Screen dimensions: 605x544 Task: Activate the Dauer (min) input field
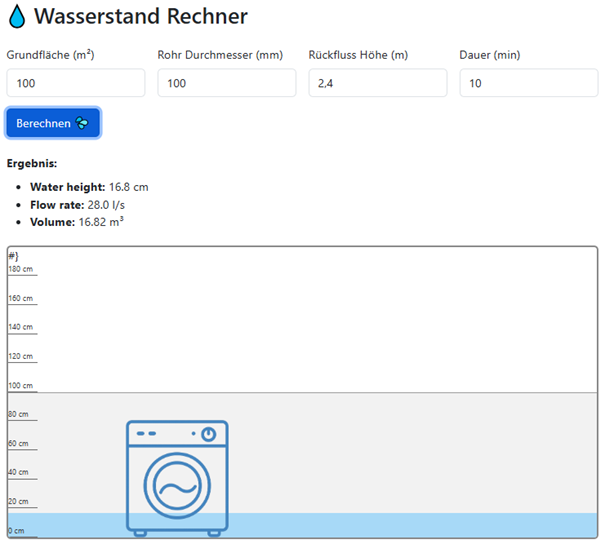pos(529,83)
